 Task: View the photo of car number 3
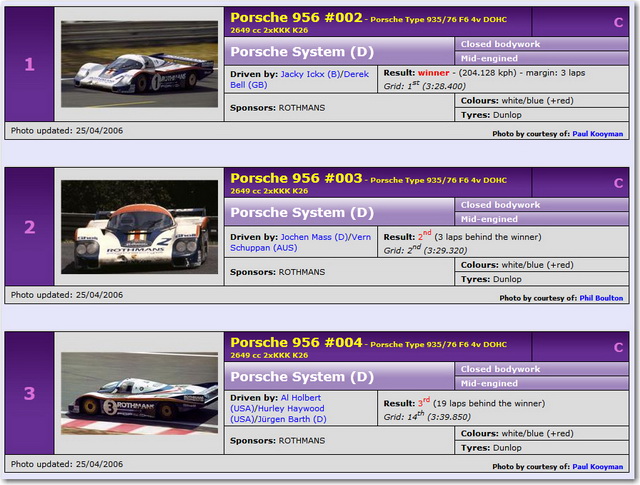[140, 394]
